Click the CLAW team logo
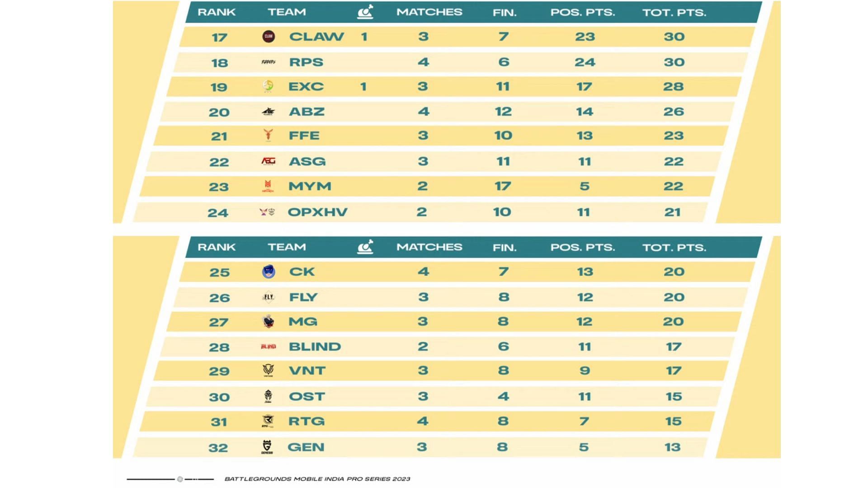The height and width of the screenshot is (488, 868). click(x=269, y=36)
